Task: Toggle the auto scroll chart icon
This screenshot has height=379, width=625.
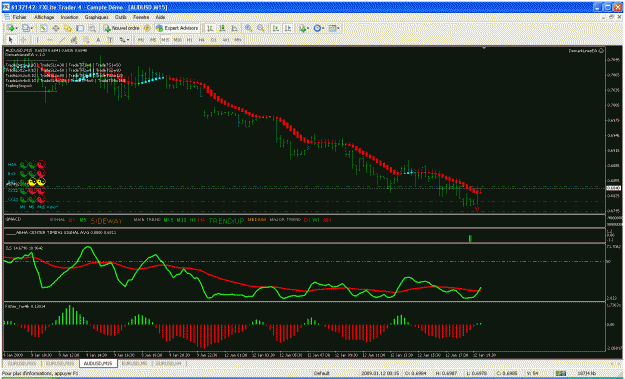Action: 276,28
